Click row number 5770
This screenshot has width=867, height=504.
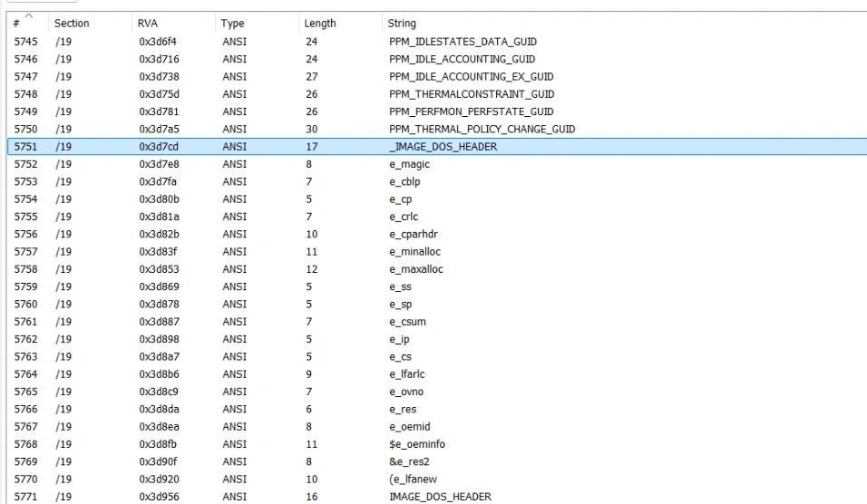25,480
